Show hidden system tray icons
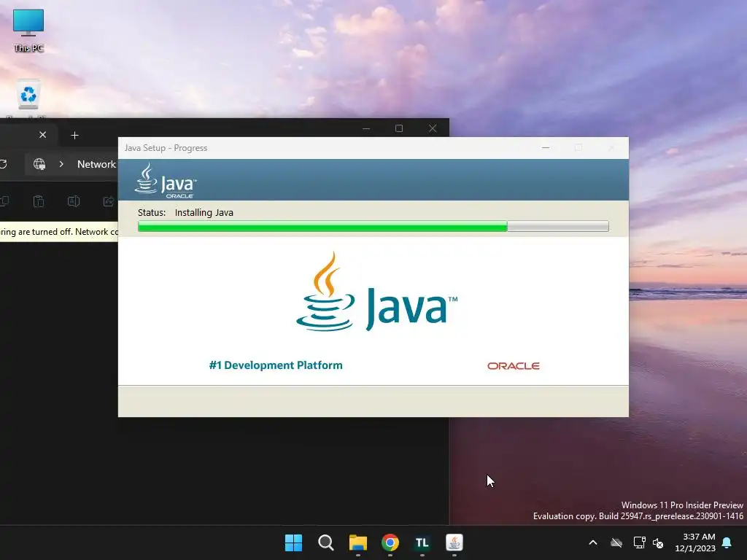 tap(593, 542)
